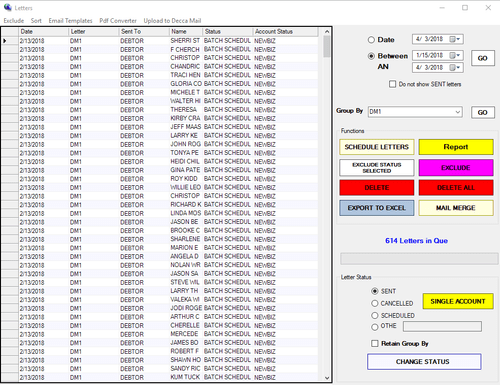This screenshot has height=385, width=500.
Task: Select the RICHARD K name cell
Action: pos(186,205)
